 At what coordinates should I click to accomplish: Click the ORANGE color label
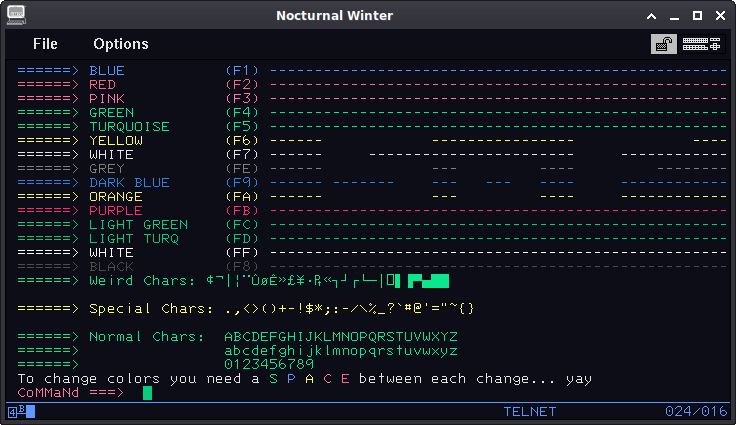116,197
